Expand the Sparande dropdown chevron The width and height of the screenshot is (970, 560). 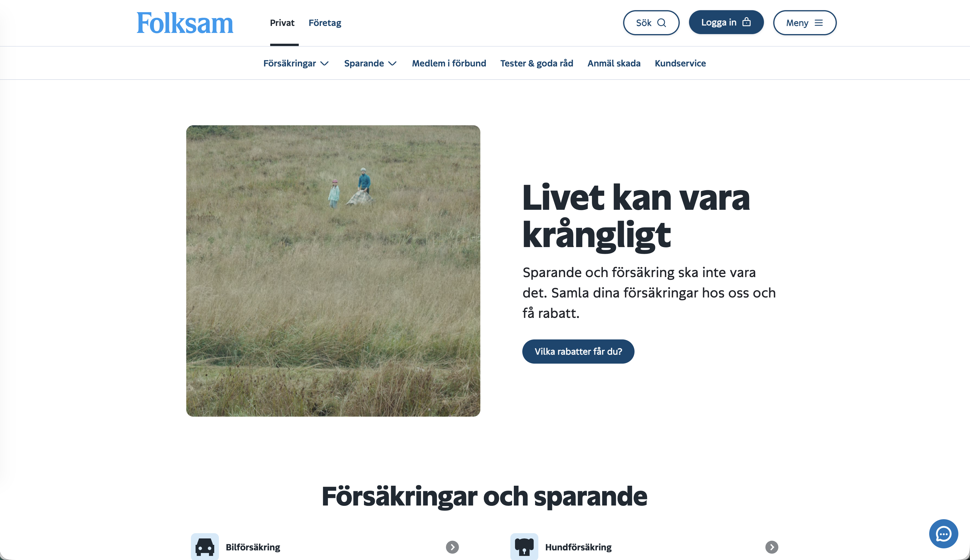(392, 64)
